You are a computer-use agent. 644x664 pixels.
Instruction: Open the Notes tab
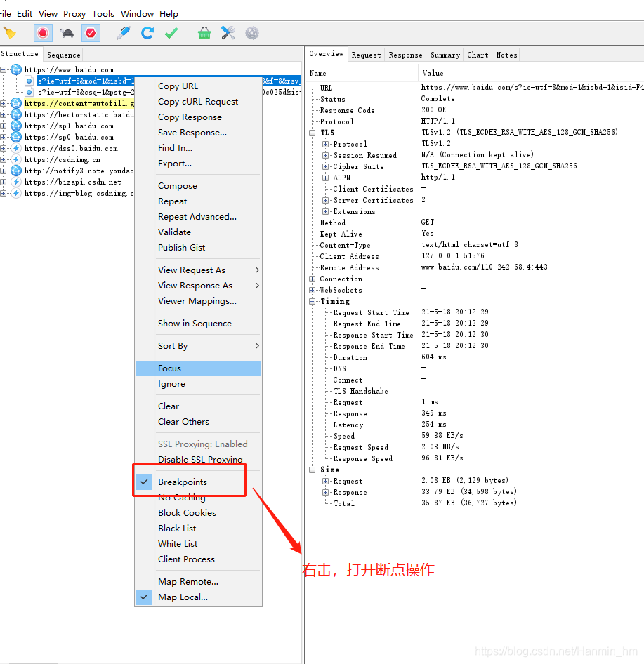coord(506,55)
